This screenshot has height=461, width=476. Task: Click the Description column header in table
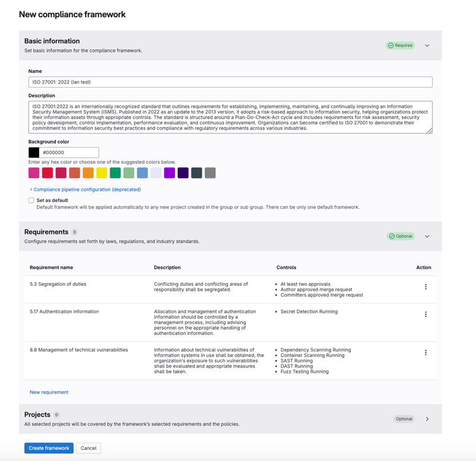(167, 267)
